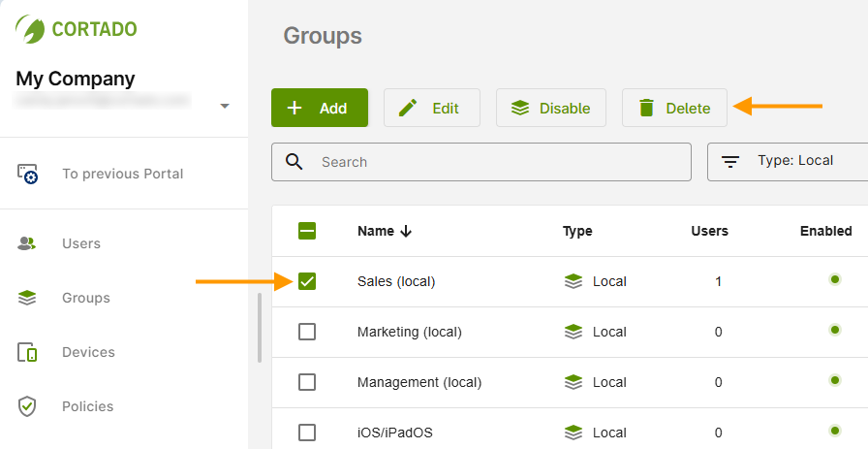
Task: Open the Marketing (local) group
Action: [x=410, y=332]
